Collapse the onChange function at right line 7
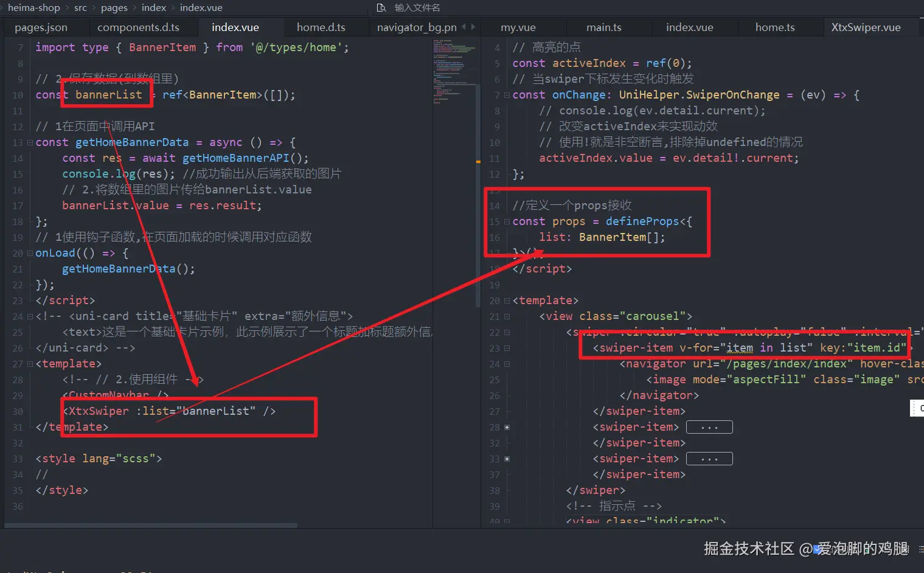 pos(506,95)
